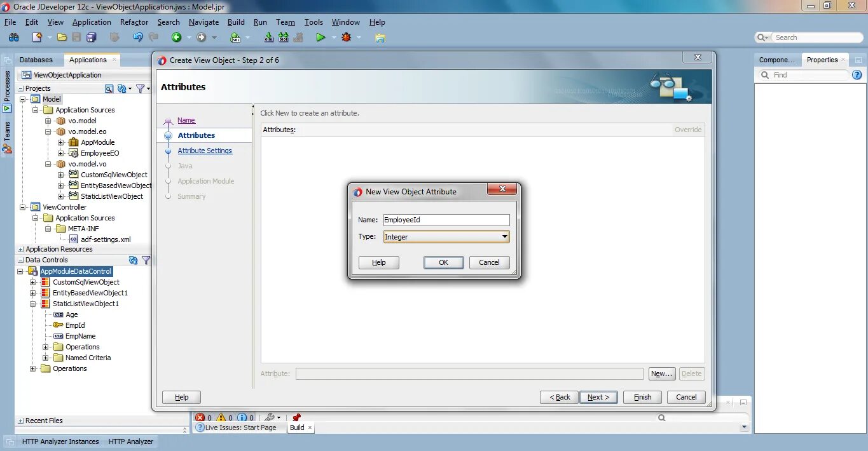Go to the Attribute Settings wizard step link

pos(205,151)
